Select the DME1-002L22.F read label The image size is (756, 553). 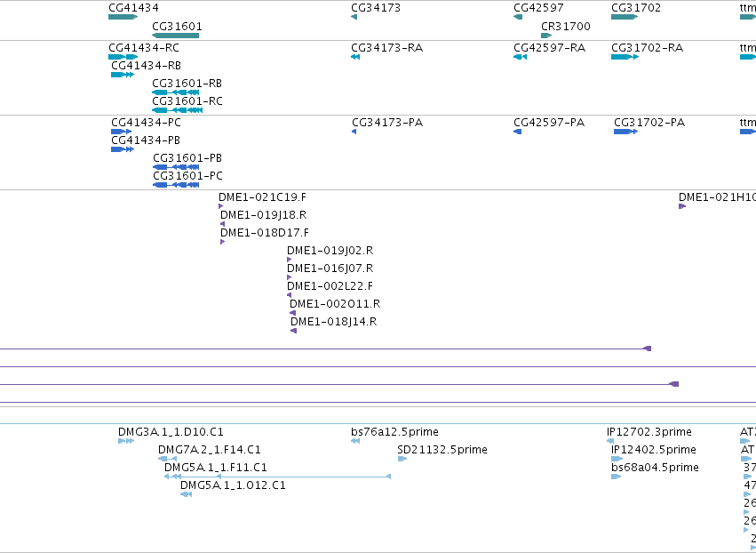click(330, 286)
